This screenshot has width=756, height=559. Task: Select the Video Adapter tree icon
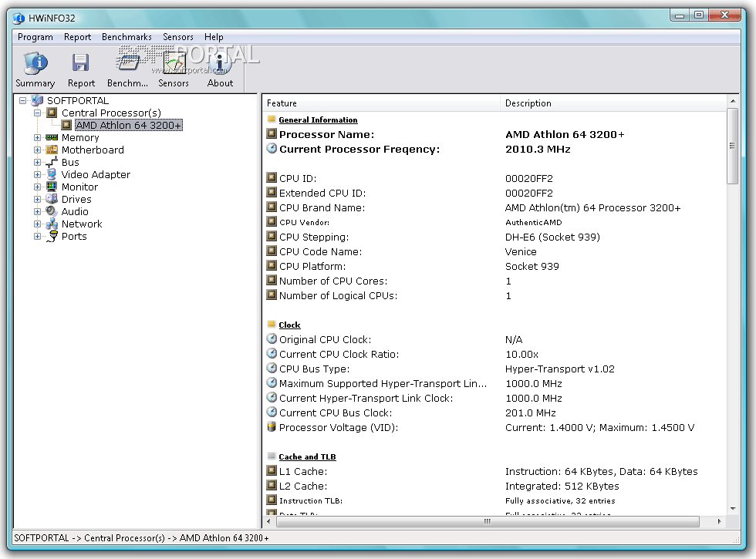coord(52,175)
